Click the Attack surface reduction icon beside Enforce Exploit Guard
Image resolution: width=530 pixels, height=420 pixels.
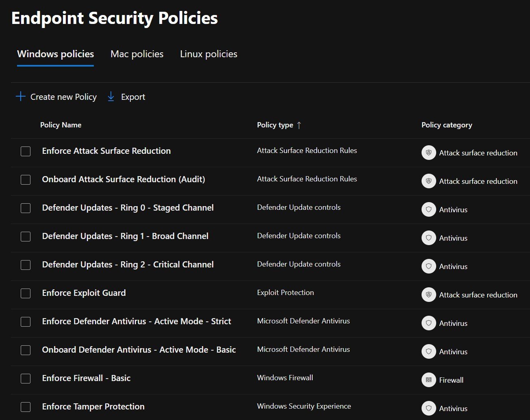click(428, 295)
